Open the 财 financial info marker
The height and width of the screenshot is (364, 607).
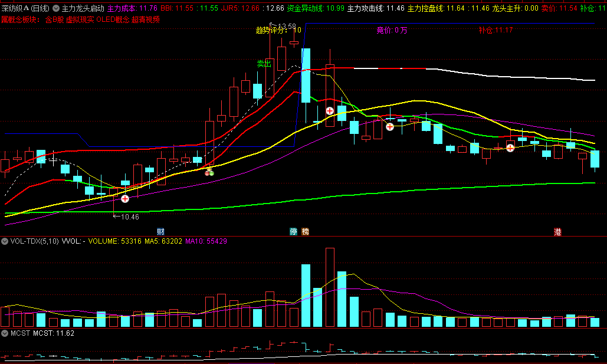coord(160,232)
